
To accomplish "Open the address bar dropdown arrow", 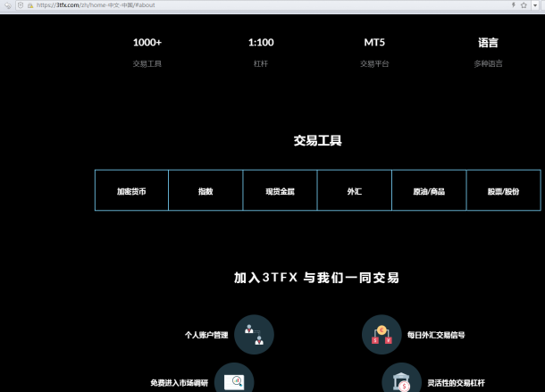I will 535,5.
